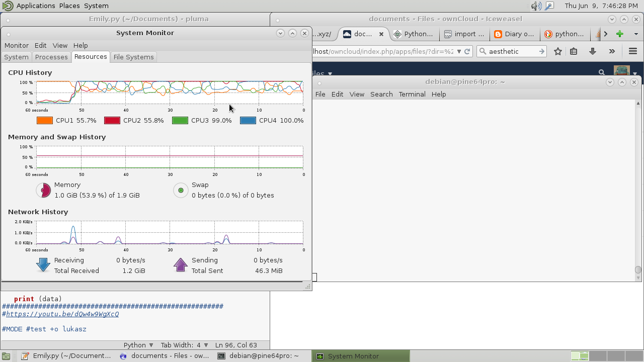Click the MATE logo icon in top panel
This screenshot has width=644, height=362.
8,6
